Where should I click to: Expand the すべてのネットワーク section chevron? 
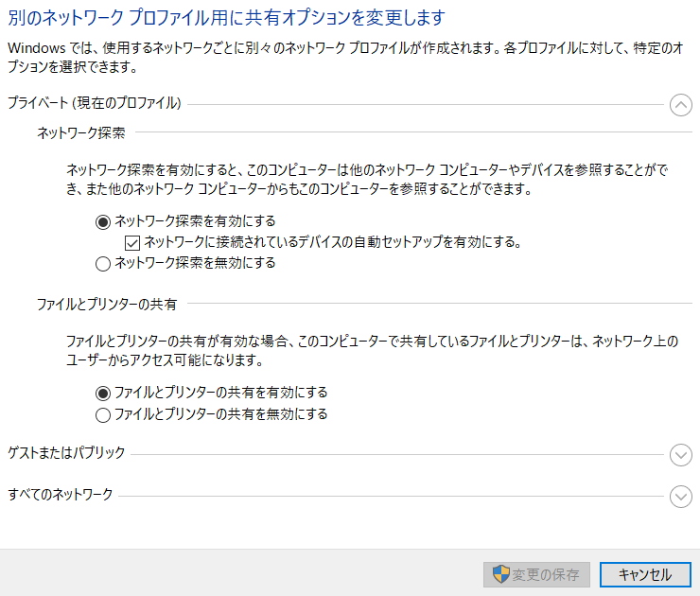[681, 497]
